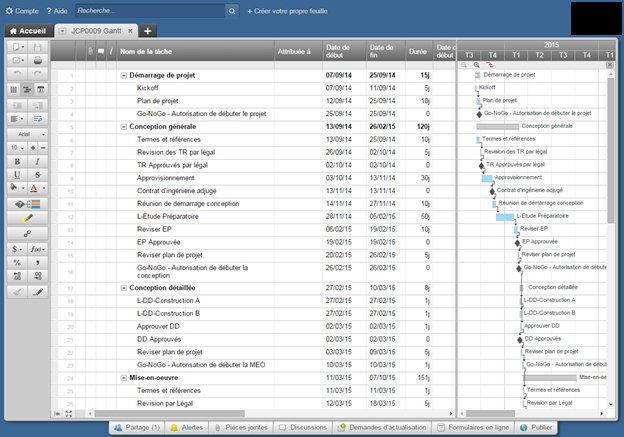Click the insert link icon
Screen dimensions: 624x437
(28, 232)
